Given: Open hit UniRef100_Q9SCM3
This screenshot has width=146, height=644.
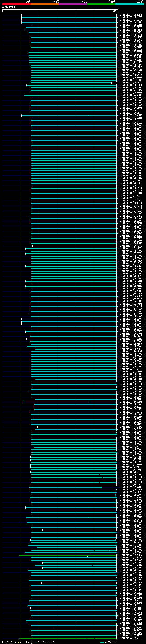Looking at the screenshot, I should pos(131,25).
